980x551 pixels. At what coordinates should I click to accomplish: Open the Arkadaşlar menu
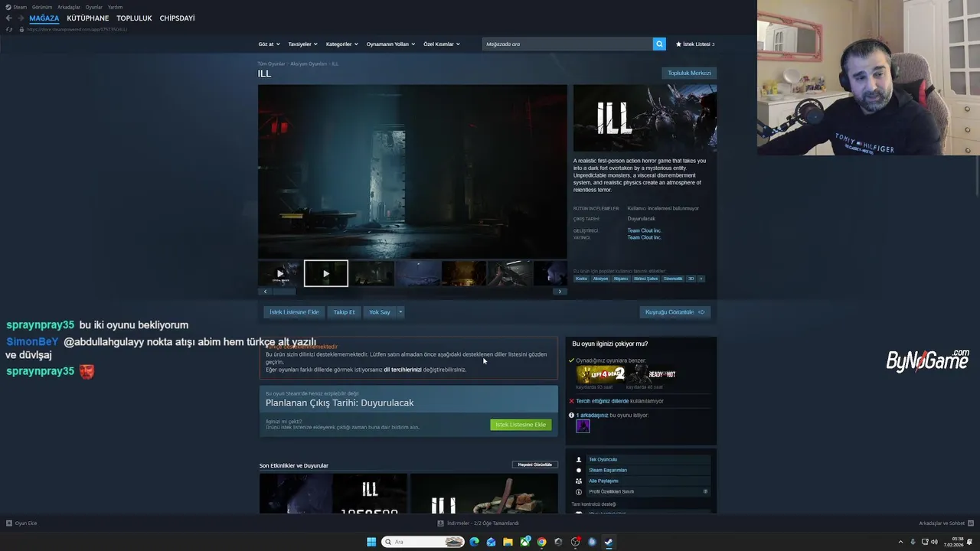coord(69,7)
